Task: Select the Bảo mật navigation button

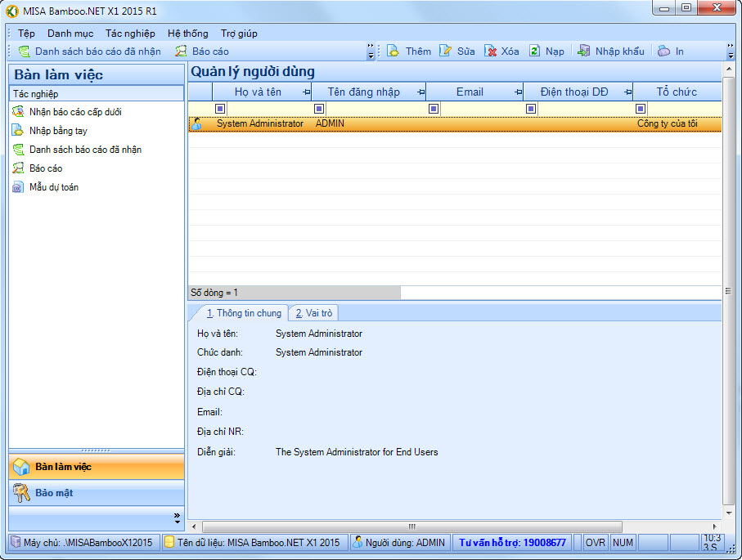Action: 97,493
